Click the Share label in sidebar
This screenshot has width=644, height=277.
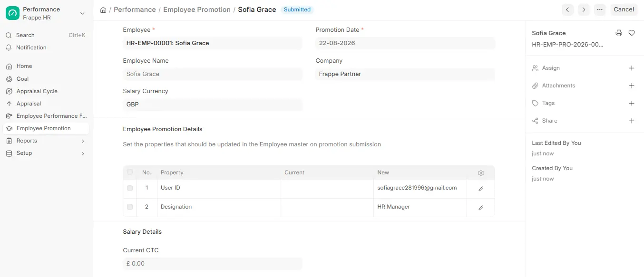point(549,121)
